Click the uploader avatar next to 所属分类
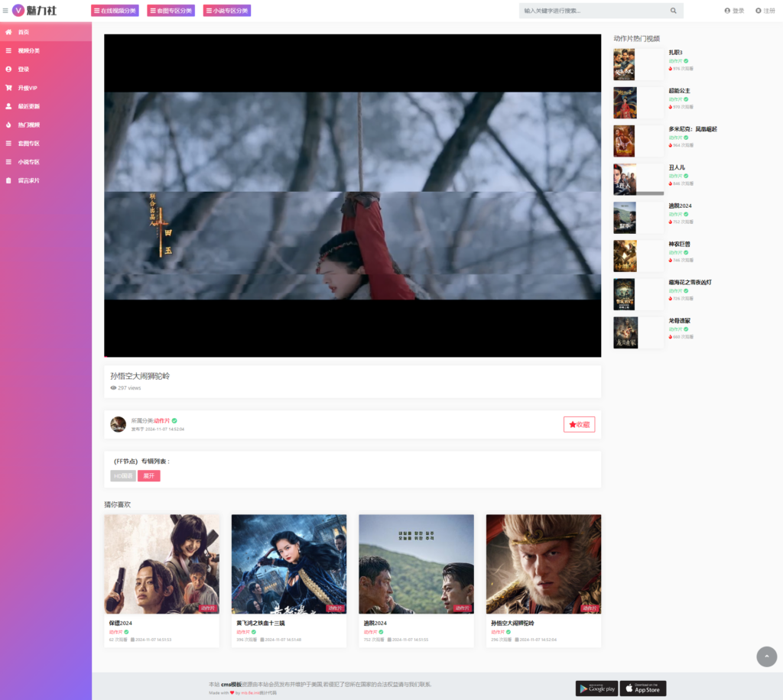The image size is (783, 700). point(119,425)
